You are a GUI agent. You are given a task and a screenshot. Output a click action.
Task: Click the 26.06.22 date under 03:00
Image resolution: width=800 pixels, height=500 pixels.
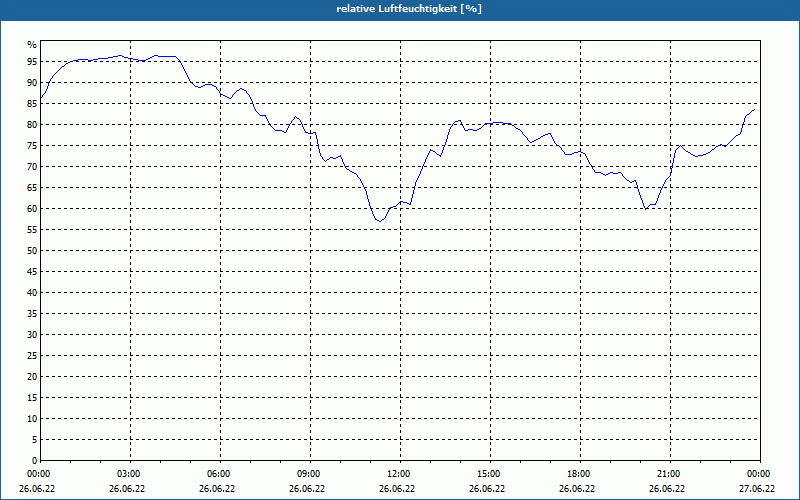(127, 489)
